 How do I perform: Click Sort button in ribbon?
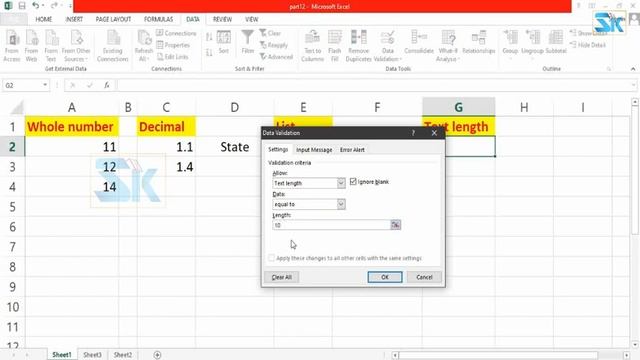(x=224, y=42)
